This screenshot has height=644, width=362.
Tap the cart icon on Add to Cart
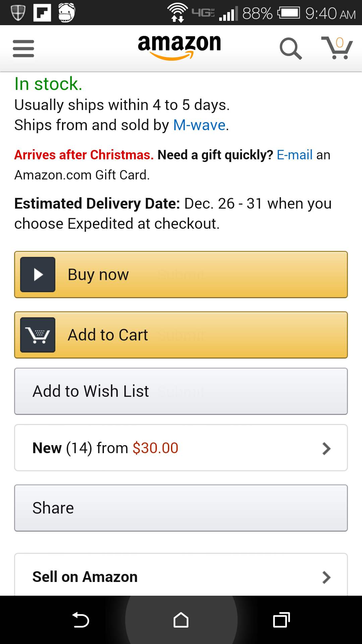pos(38,335)
